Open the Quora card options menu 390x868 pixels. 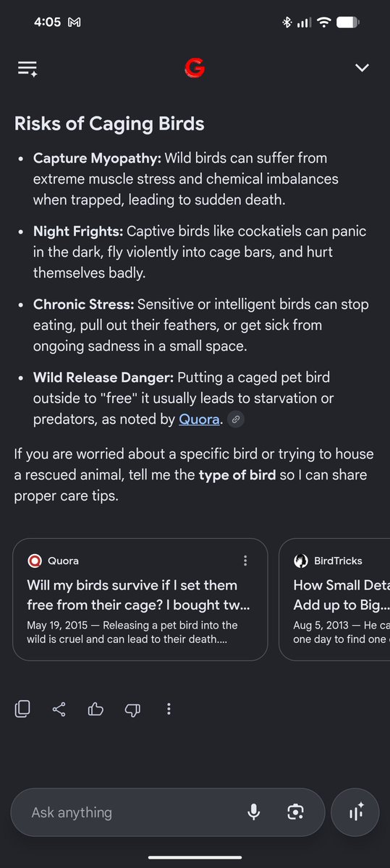(245, 561)
